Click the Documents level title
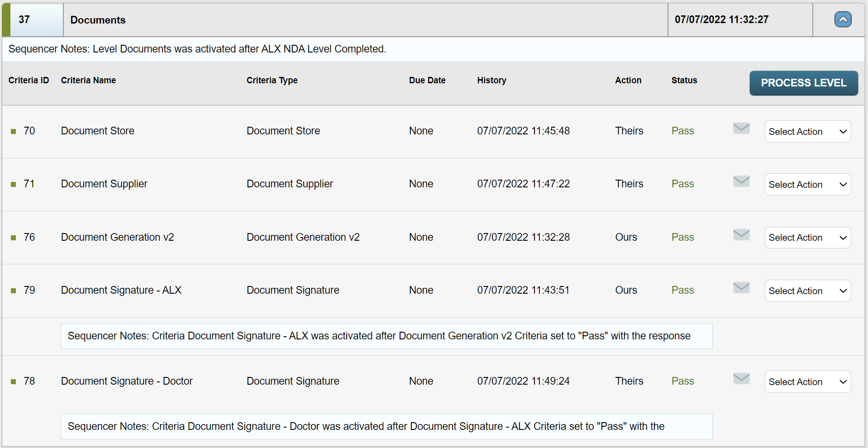Viewport: 868px width, 448px height. (x=98, y=20)
